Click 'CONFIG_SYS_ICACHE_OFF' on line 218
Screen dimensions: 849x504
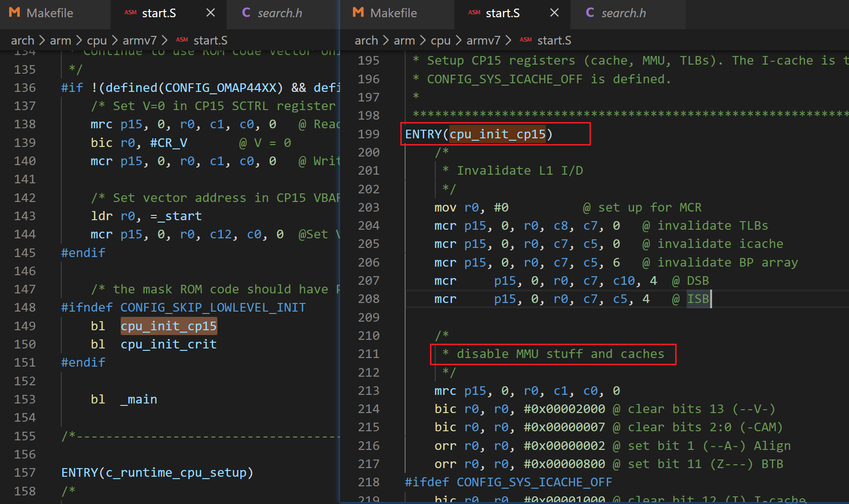[534, 482]
